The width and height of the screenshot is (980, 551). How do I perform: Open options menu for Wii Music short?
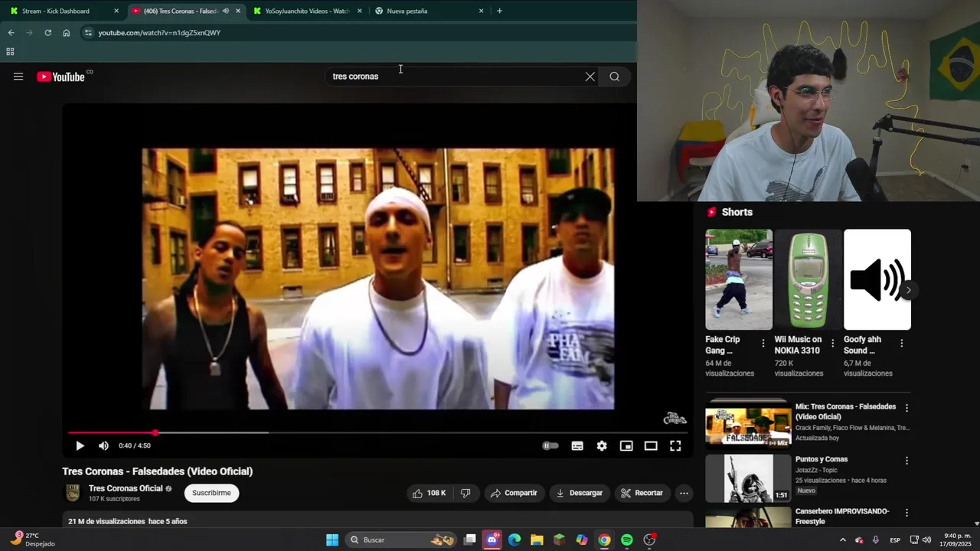pyautogui.click(x=832, y=344)
